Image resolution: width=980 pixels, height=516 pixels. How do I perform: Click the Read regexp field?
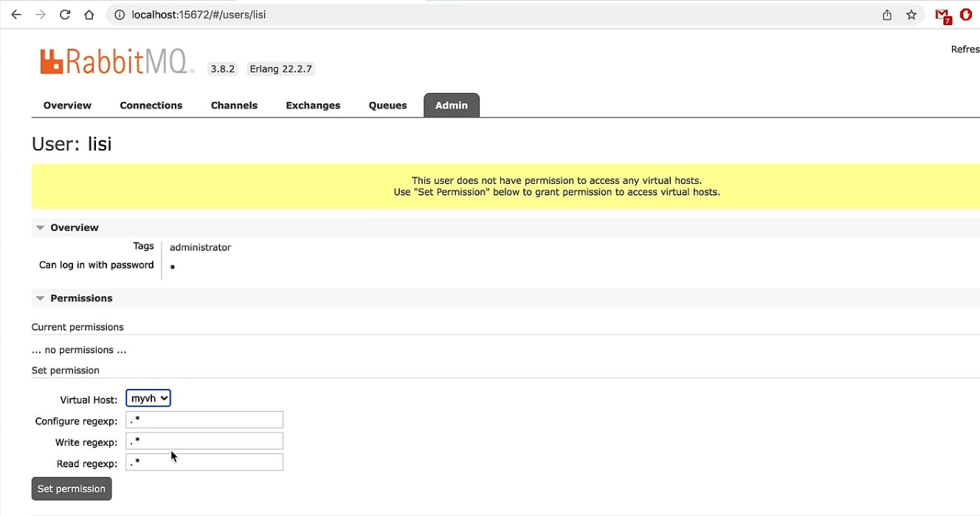click(204, 463)
